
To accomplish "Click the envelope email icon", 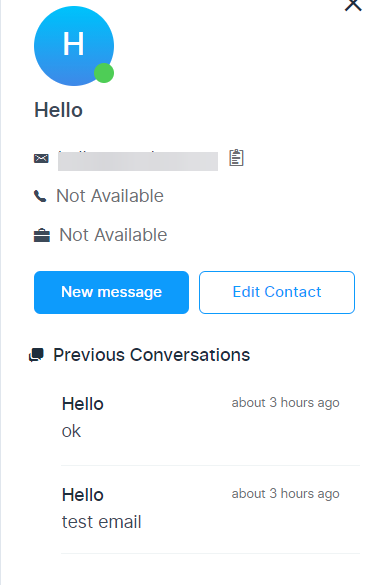I will coord(41,158).
